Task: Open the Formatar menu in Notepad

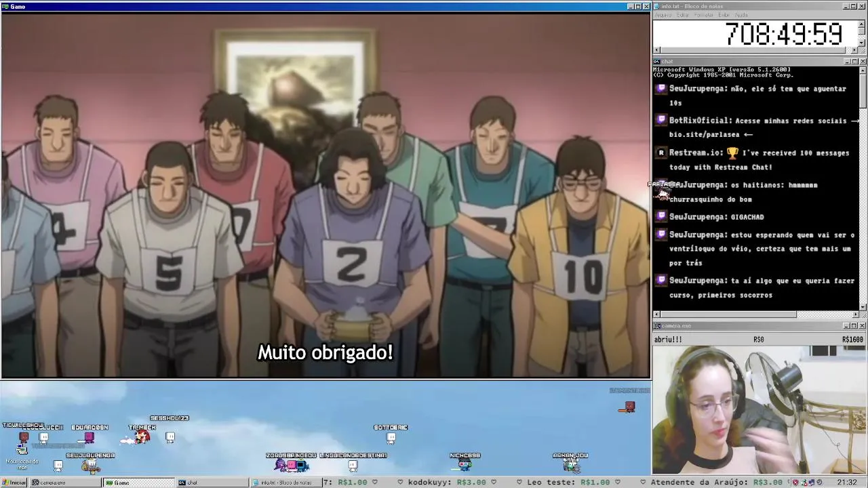Action: [704, 14]
